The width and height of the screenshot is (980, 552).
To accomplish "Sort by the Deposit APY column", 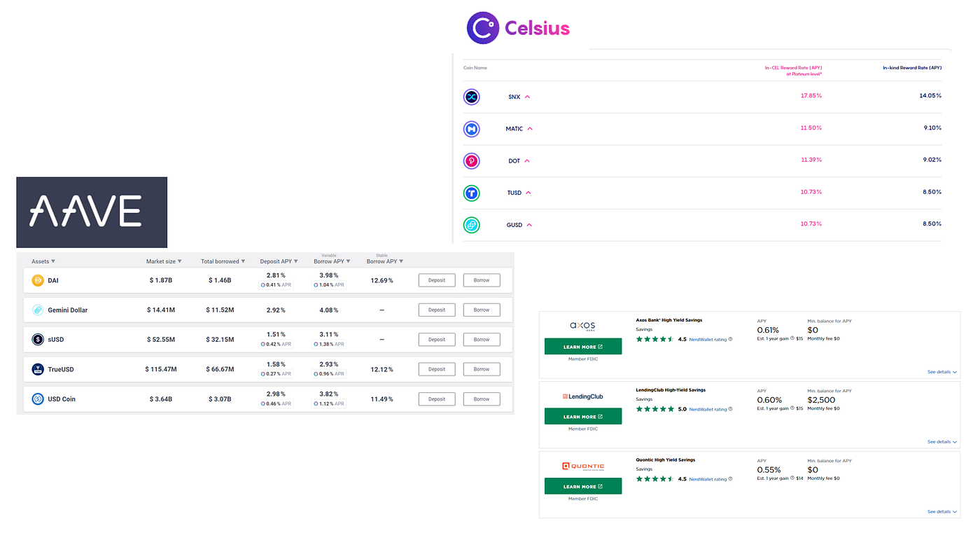I will click(x=279, y=261).
